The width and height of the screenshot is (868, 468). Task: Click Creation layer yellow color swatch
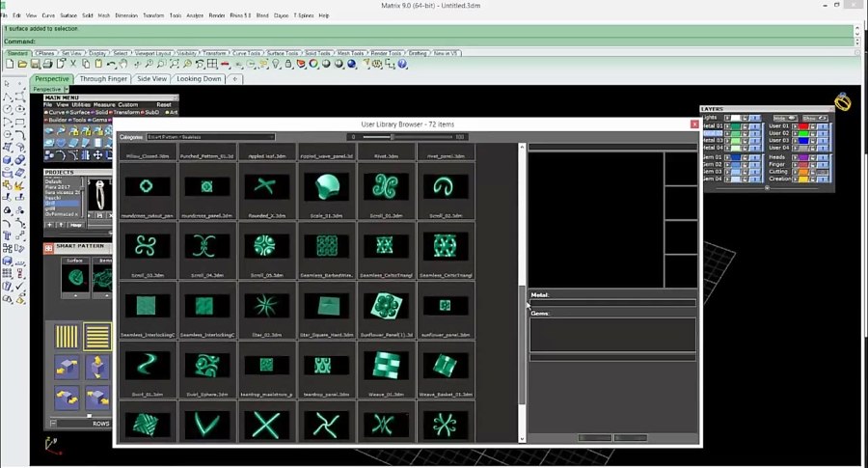[x=803, y=179]
